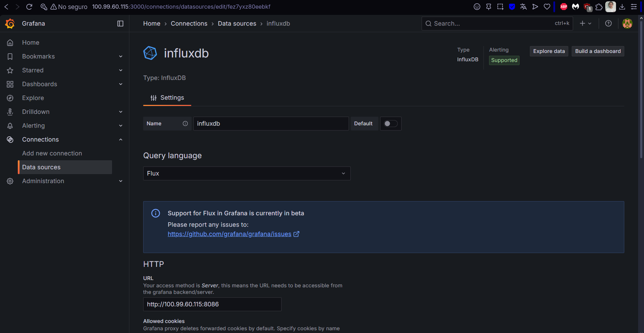Viewport: 644px width, 333px height.
Task: Open the plus New dropdown in header
Action: point(586,24)
